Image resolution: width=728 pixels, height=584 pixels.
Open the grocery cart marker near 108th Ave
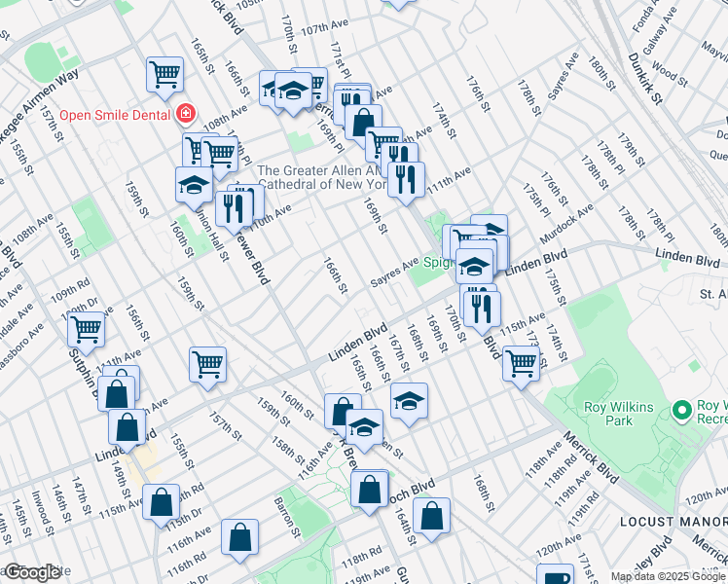(x=220, y=155)
